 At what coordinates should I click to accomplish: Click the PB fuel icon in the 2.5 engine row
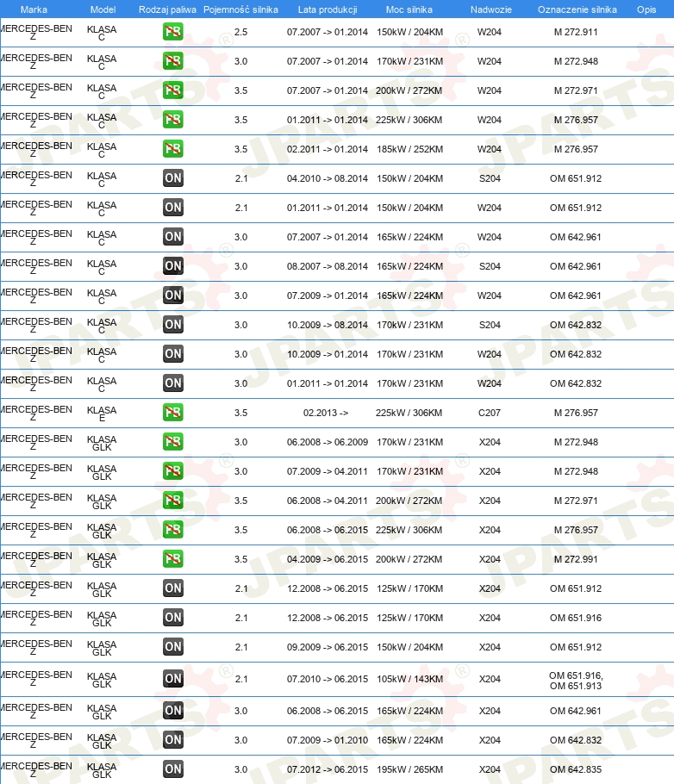point(172,32)
